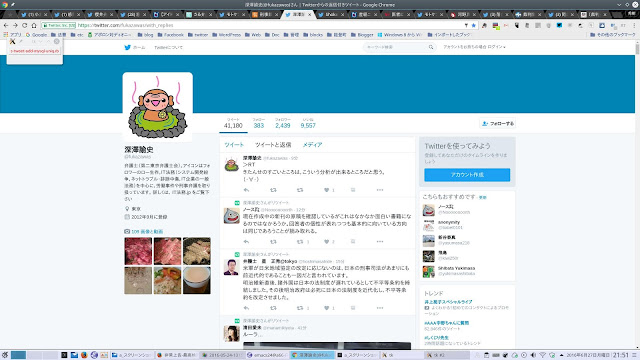The image size is (640, 360).
Task: Open the Chrome tab with the orange favicon
Action: (265, 14)
